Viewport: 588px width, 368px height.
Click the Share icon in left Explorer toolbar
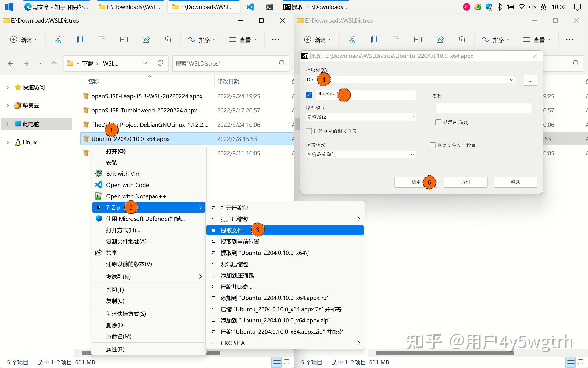pos(146,40)
